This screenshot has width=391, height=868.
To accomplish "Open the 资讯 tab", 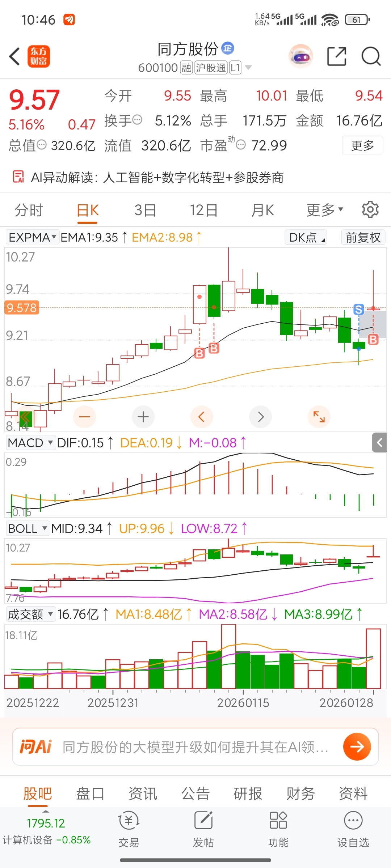I will pyautogui.click(x=143, y=793).
